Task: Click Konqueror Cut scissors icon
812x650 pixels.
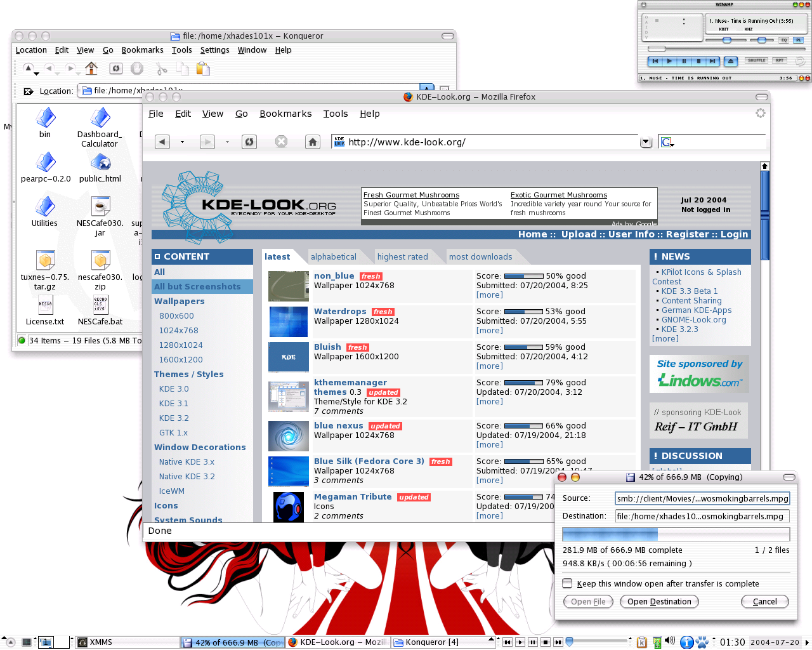Action: pyautogui.click(x=161, y=69)
